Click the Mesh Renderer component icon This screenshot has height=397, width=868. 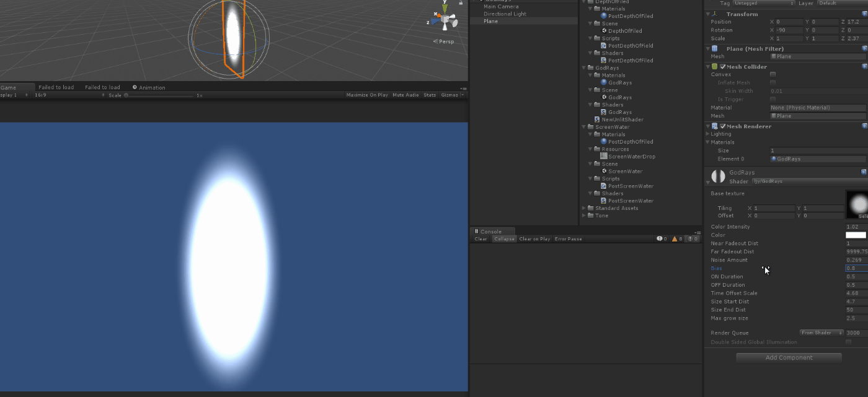click(715, 126)
